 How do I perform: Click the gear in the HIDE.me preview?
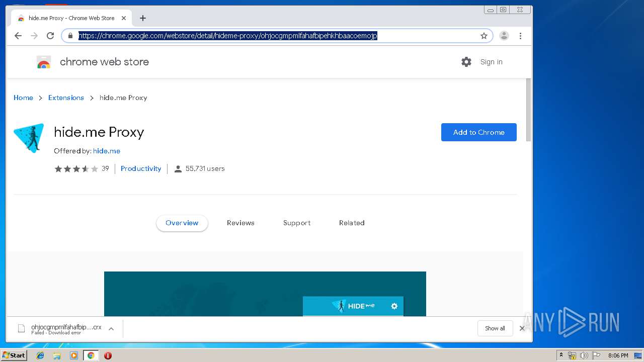pos(394,306)
